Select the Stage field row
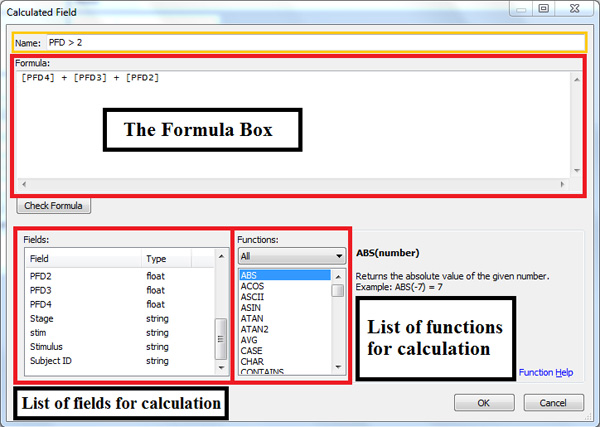600x427 pixels. 120,318
